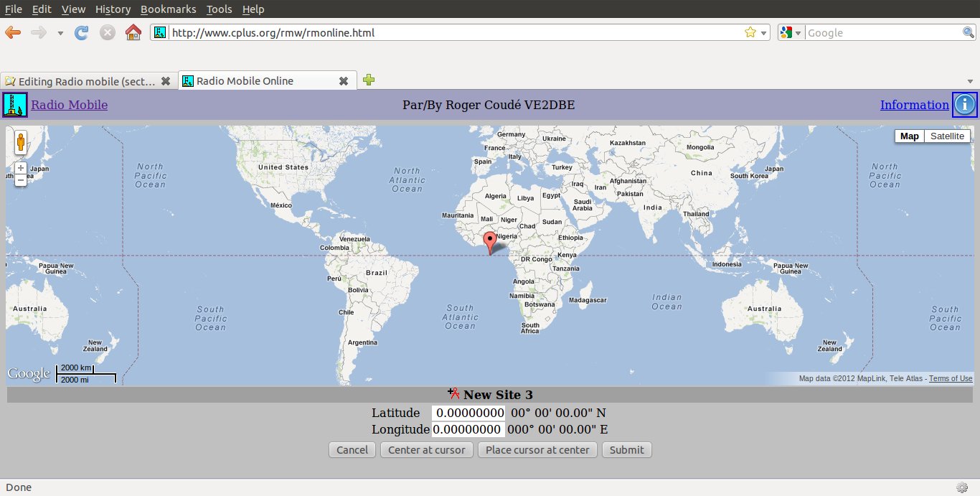Click the blue Information icon
The height and width of the screenshot is (496, 980).
click(964, 105)
